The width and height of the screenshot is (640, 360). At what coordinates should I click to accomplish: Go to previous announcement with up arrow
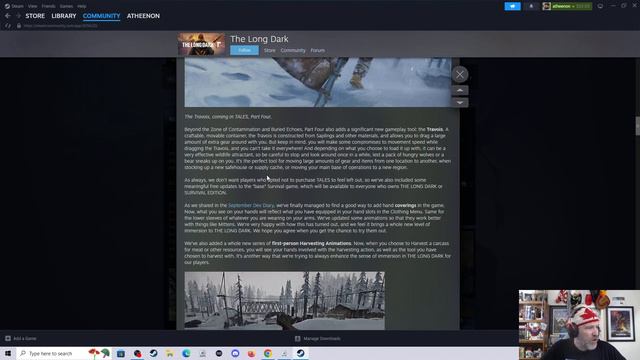coord(460,90)
